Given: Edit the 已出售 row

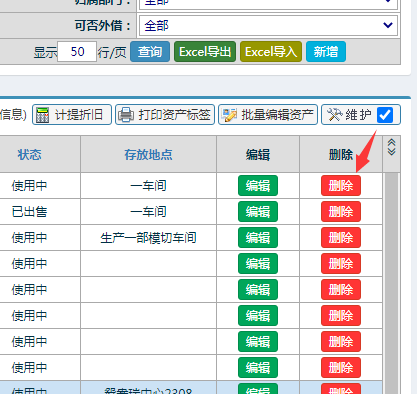Looking at the screenshot, I should (258, 212).
